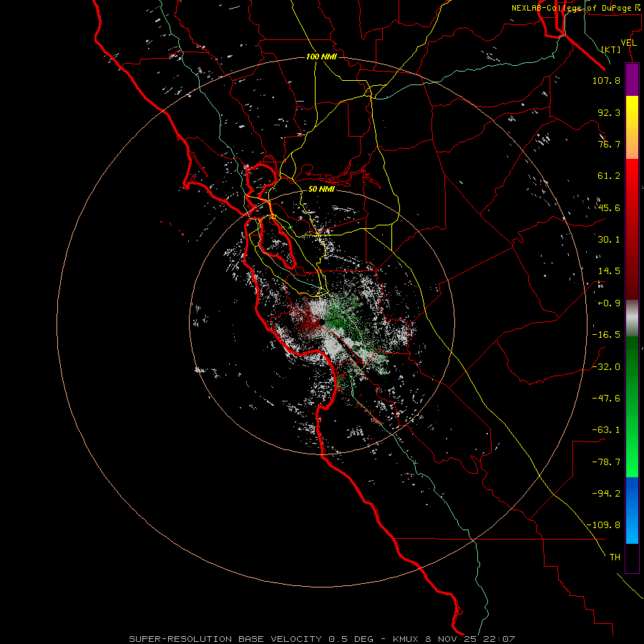
Task: Select the 92.3 scale value
Action: tap(609, 112)
